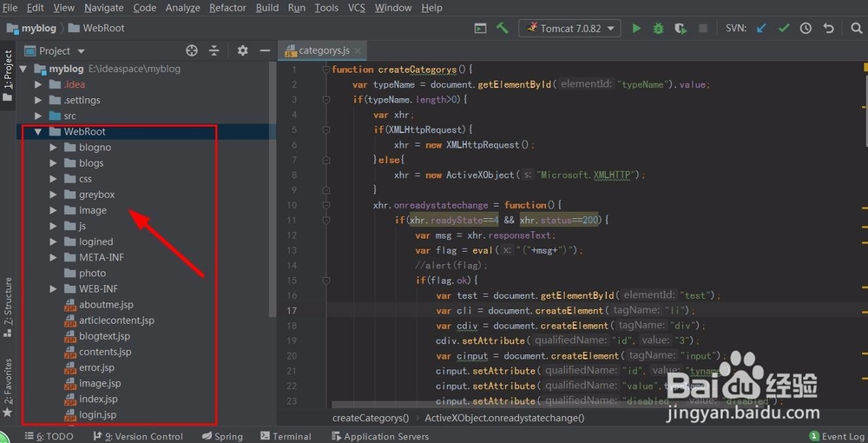Screen dimensions: 868x443
Task: Collapse the WebRoot folder
Action: click(x=38, y=132)
